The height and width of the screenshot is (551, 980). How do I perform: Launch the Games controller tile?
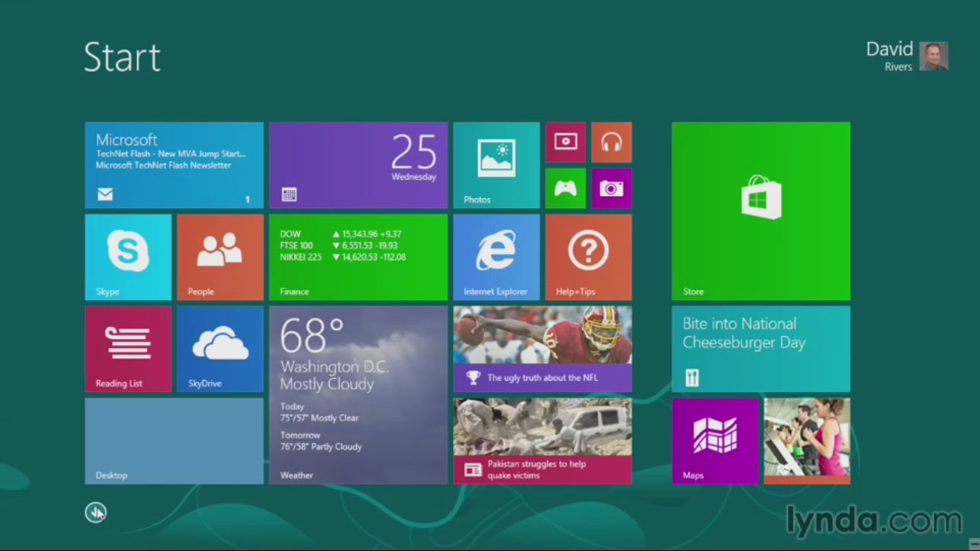pos(565,188)
